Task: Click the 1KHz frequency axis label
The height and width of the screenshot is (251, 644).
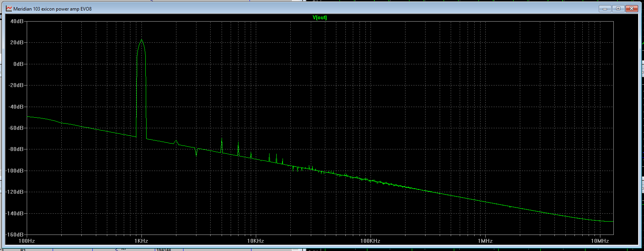Action: coord(141,241)
